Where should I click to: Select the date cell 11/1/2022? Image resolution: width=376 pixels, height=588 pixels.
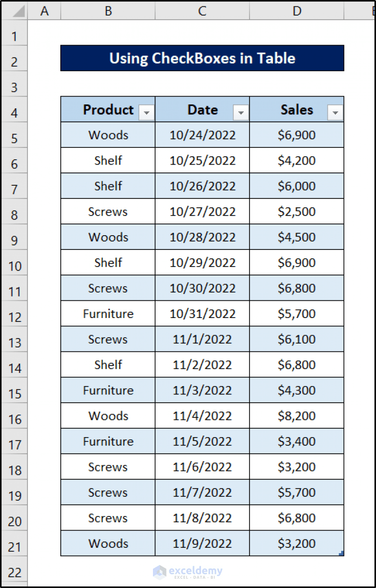[202, 339]
